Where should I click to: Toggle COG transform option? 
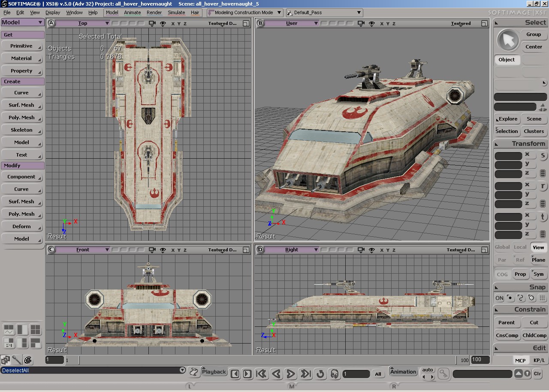click(502, 274)
